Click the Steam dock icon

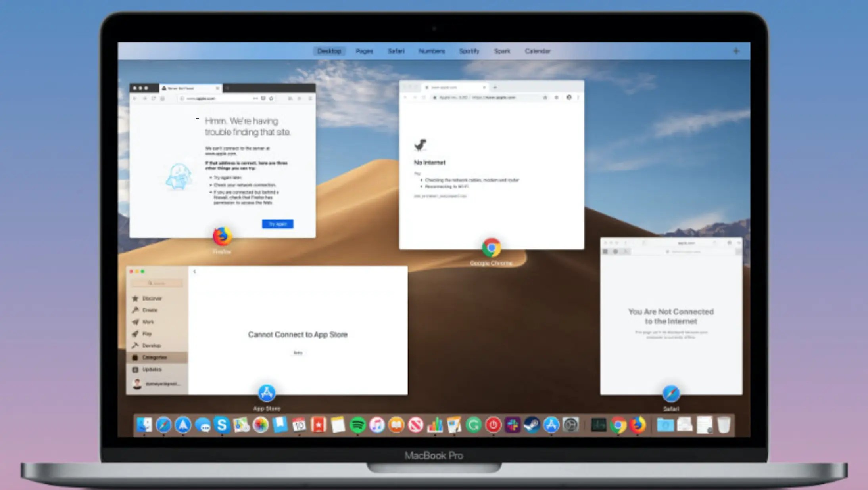[532, 425]
